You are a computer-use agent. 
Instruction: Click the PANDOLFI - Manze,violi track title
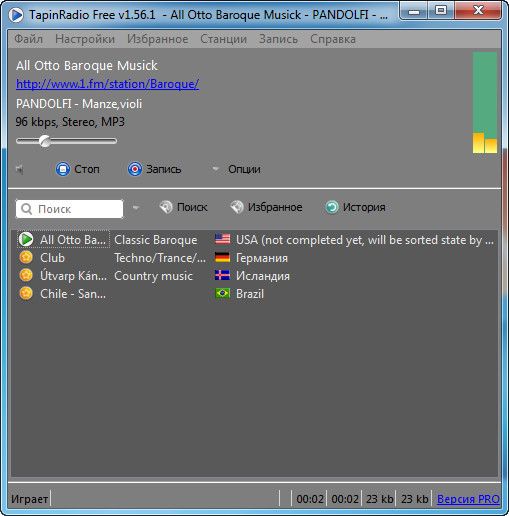pyautogui.click(x=79, y=104)
